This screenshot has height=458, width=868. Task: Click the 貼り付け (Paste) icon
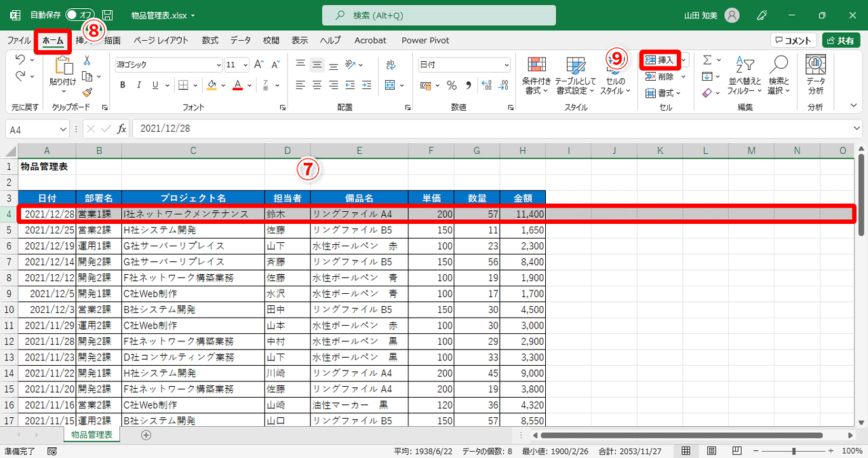pyautogui.click(x=64, y=68)
